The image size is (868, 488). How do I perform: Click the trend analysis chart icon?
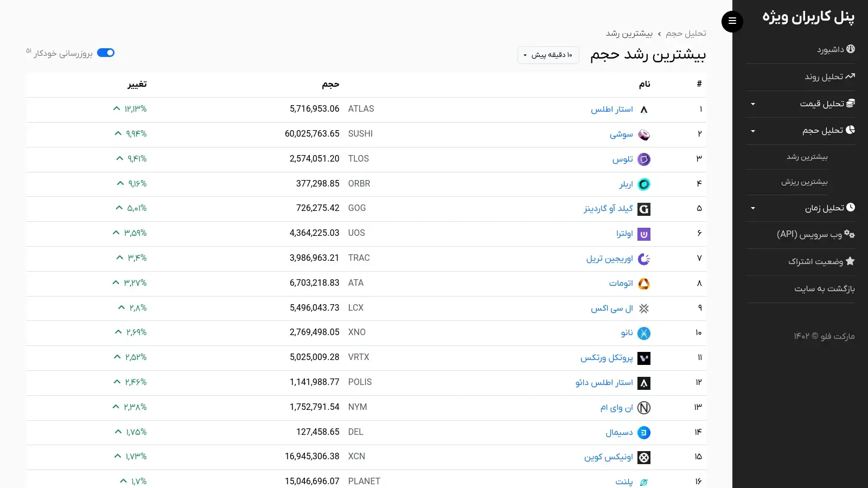[x=850, y=76]
